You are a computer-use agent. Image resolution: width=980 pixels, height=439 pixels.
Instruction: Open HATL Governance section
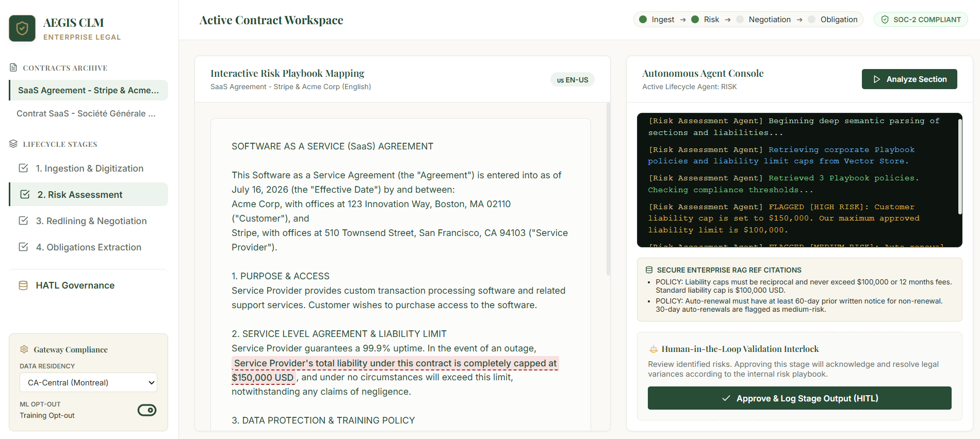(88, 285)
